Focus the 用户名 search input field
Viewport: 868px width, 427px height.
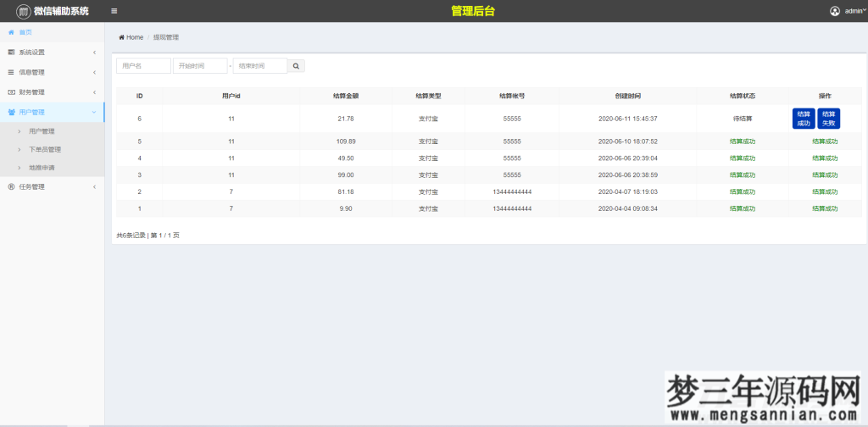(142, 65)
